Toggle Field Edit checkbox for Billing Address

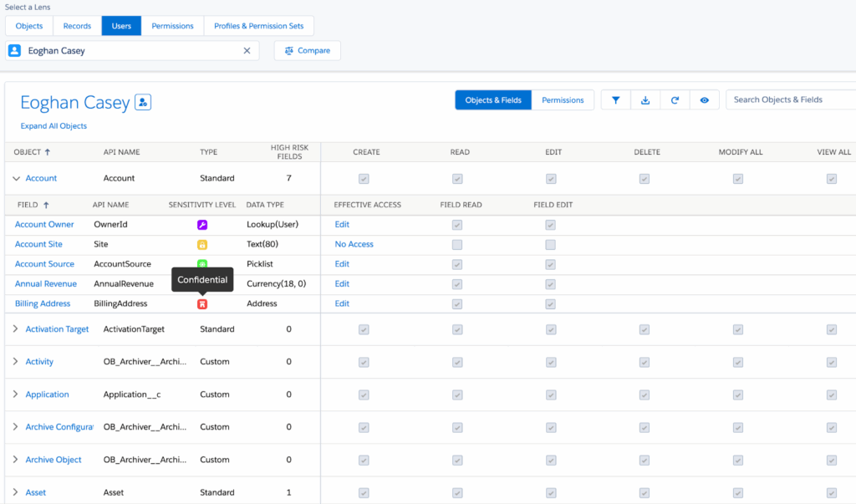pyautogui.click(x=550, y=304)
